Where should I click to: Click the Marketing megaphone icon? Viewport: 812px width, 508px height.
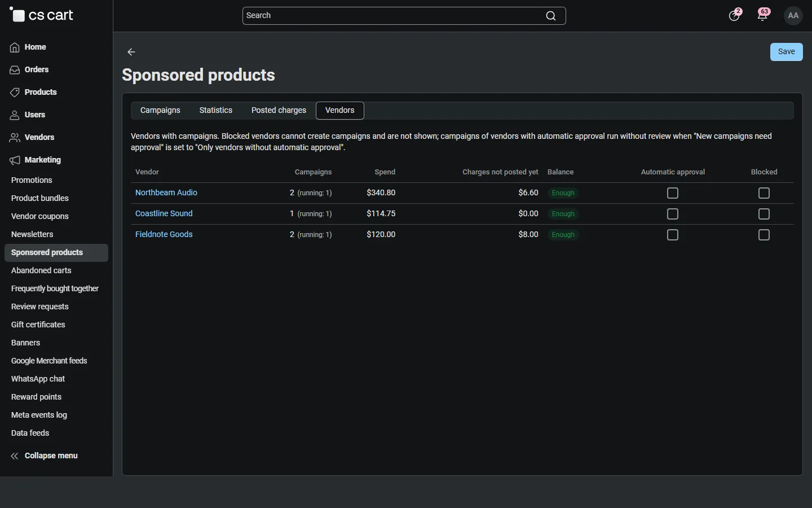click(15, 160)
